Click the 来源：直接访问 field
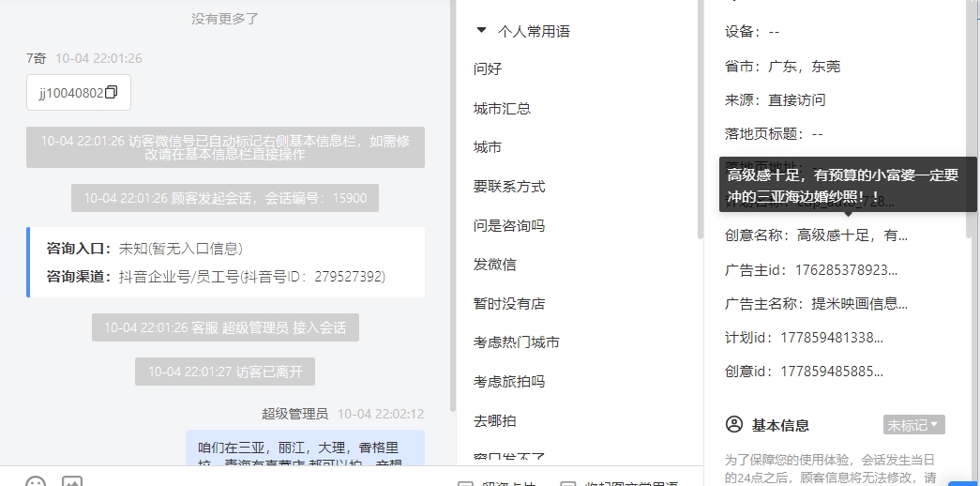 tap(775, 99)
